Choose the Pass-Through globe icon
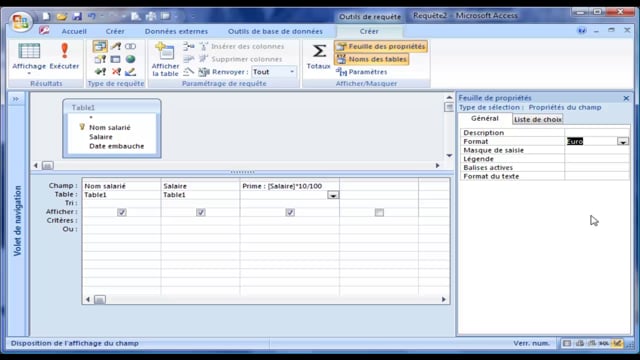This screenshot has width=640, height=360. [x=131, y=59]
